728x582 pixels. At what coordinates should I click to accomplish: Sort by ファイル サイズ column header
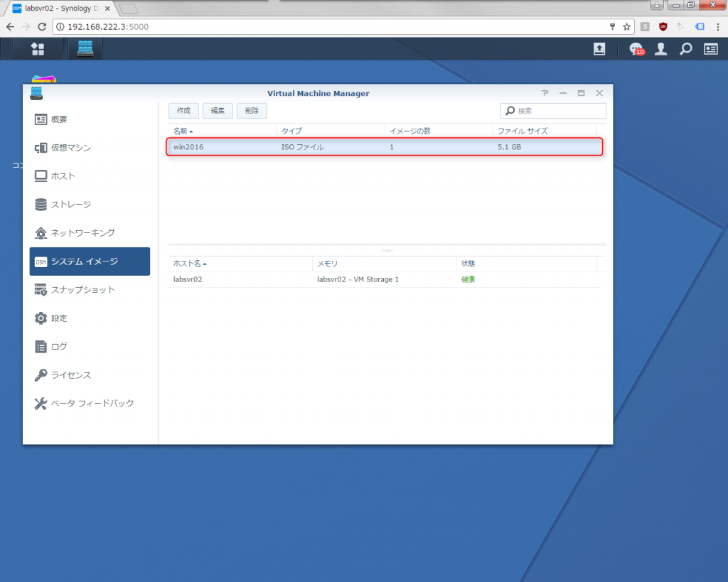click(545, 131)
